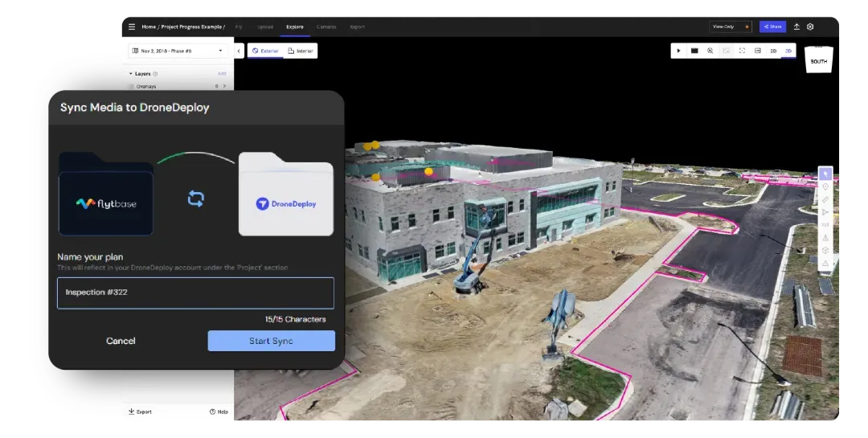Viewport: 868px width, 438px height.
Task: Click the DroneDeploy folder thumbnail
Action: [x=286, y=194]
